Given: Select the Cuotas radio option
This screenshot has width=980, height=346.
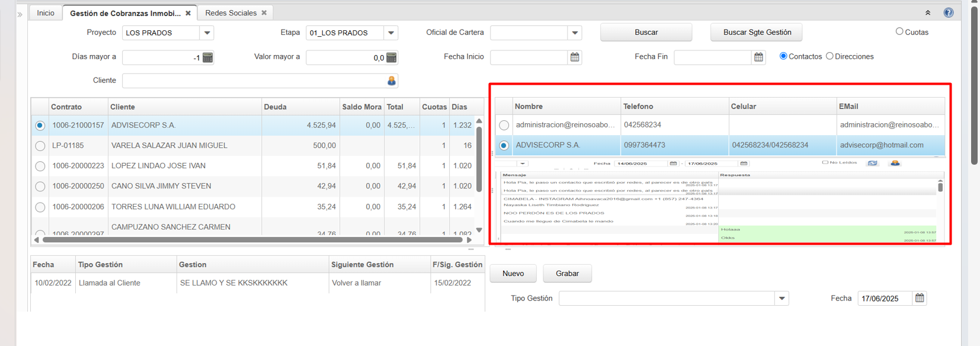Looking at the screenshot, I should [x=899, y=31].
